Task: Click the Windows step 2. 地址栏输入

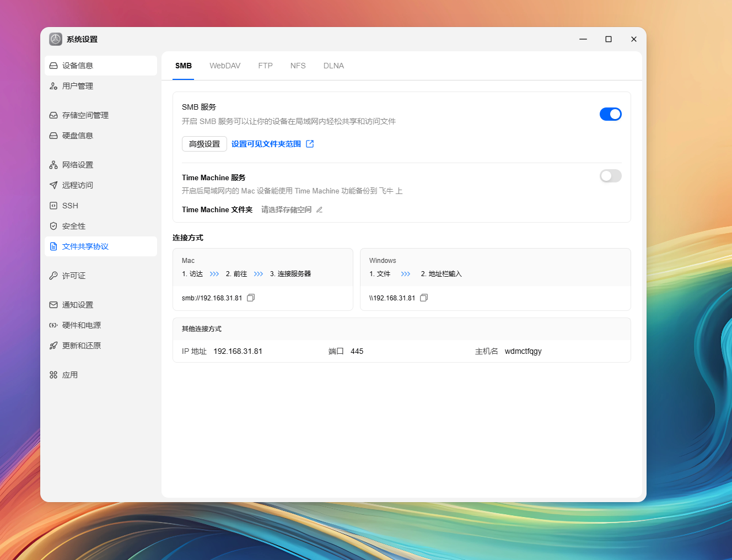Action: tap(442, 274)
